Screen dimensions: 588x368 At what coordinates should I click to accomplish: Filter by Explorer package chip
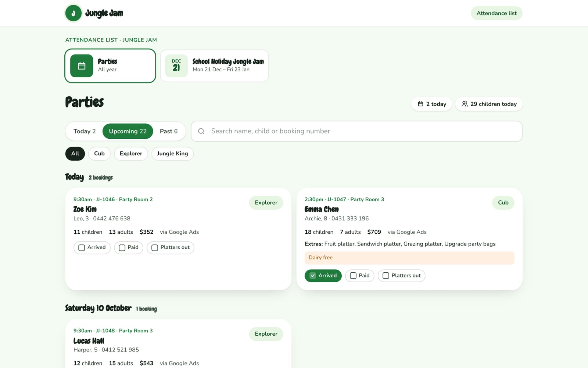point(131,153)
